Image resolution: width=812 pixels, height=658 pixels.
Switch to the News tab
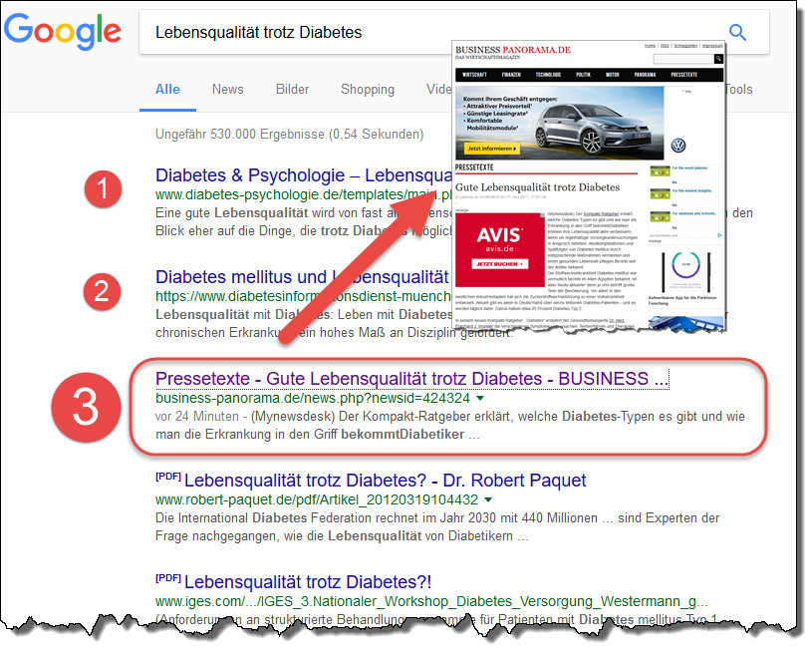tap(227, 89)
